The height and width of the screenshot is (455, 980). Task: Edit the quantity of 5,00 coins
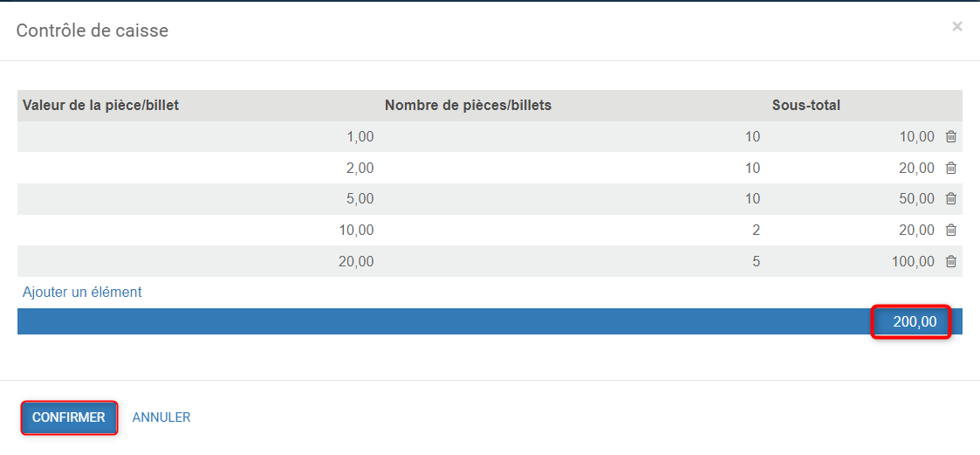click(x=573, y=198)
